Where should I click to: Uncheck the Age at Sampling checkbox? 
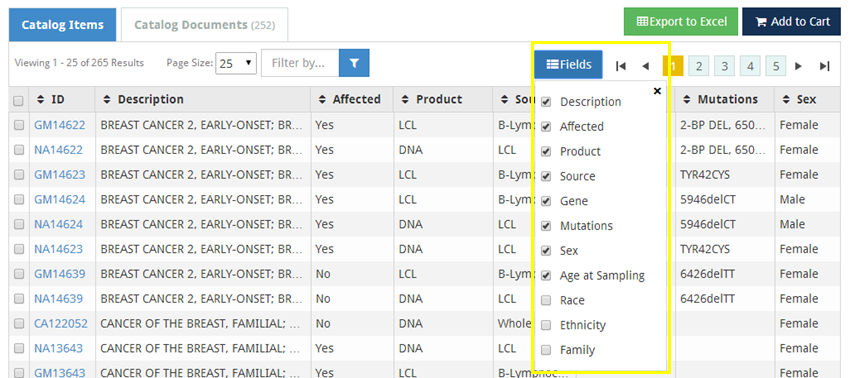pos(546,276)
